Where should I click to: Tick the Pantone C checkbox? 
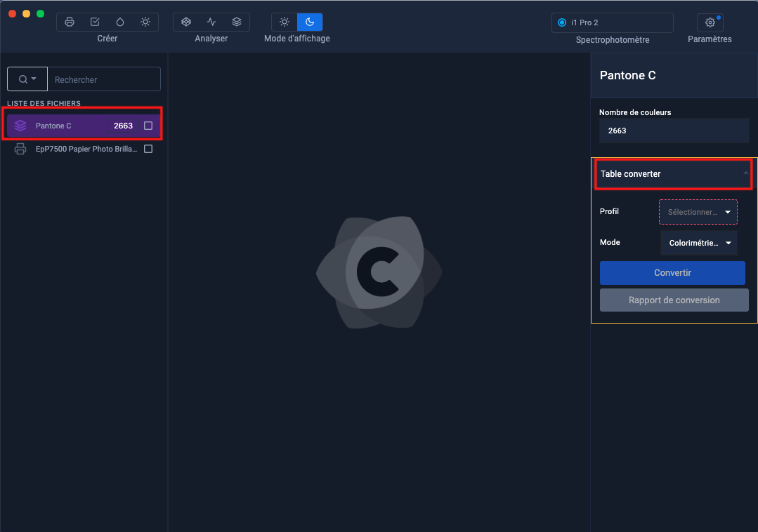pos(148,126)
